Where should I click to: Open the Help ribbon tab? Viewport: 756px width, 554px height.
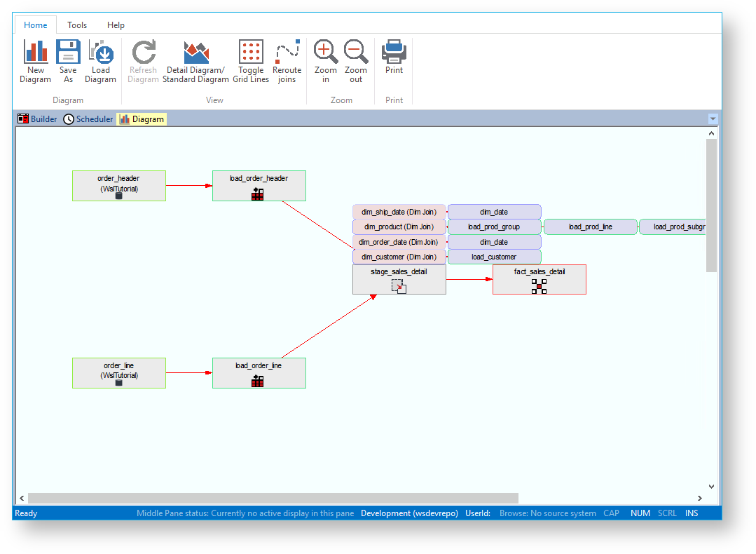click(116, 25)
